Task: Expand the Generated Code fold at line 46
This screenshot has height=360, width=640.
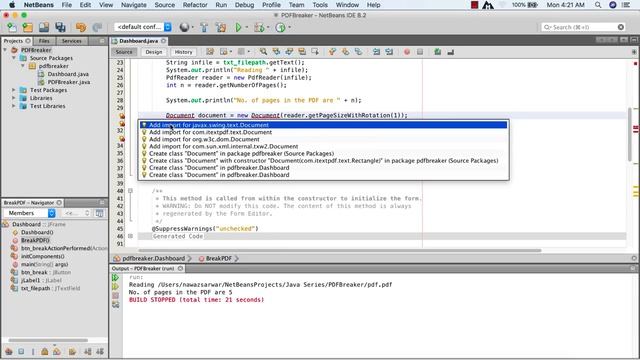Action: [x=130, y=236]
